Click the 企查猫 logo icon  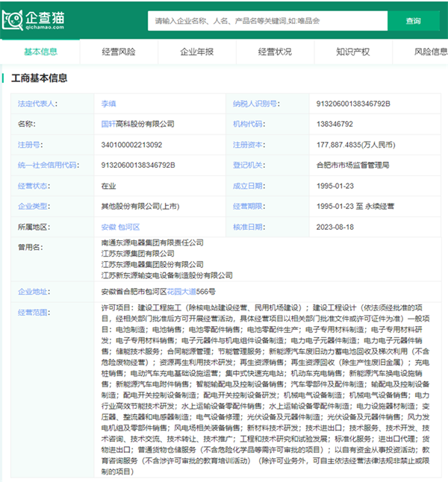click(x=13, y=21)
